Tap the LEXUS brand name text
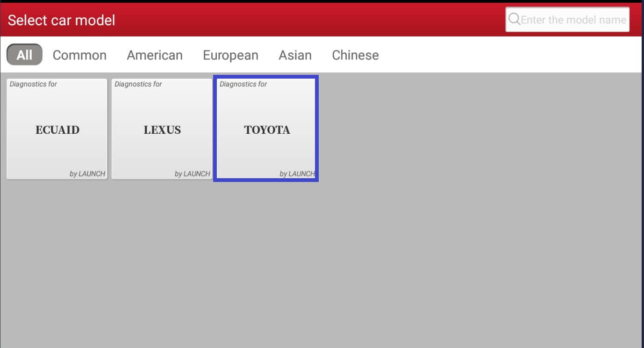Screen dimensions: 644x348 pyautogui.click(x=162, y=130)
